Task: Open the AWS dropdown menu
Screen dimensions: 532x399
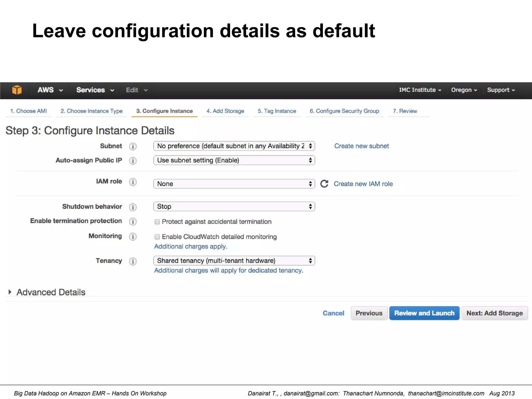Action: (50, 90)
